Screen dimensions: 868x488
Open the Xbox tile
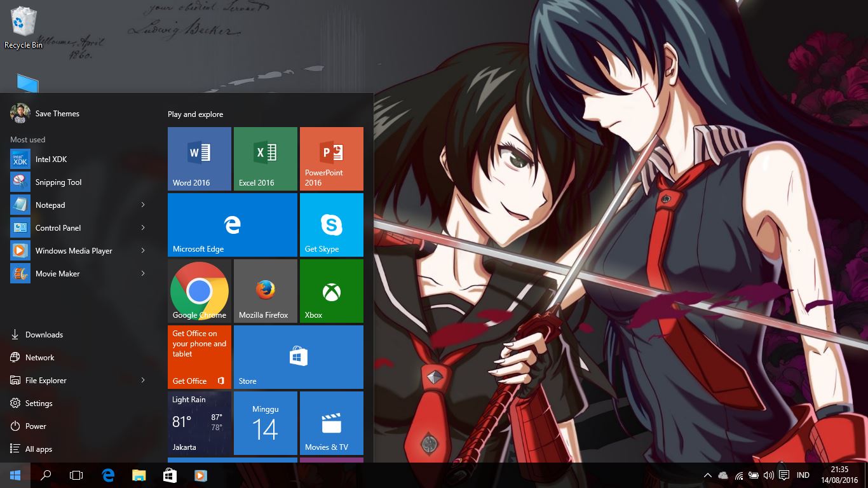pos(332,291)
